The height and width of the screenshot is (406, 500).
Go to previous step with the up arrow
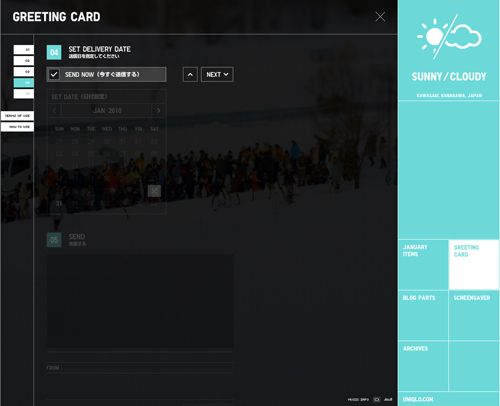(190, 74)
